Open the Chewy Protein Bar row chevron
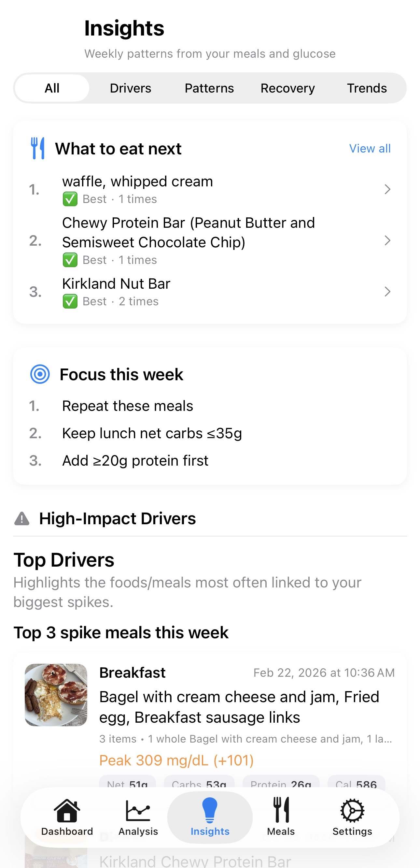Viewport: 420px width, 868px height. tap(387, 240)
